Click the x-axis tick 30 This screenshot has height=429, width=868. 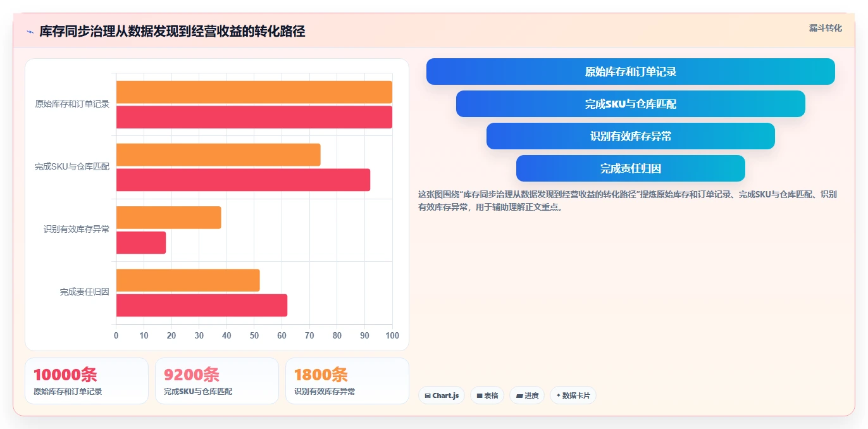pyautogui.click(x=199, y=335)
